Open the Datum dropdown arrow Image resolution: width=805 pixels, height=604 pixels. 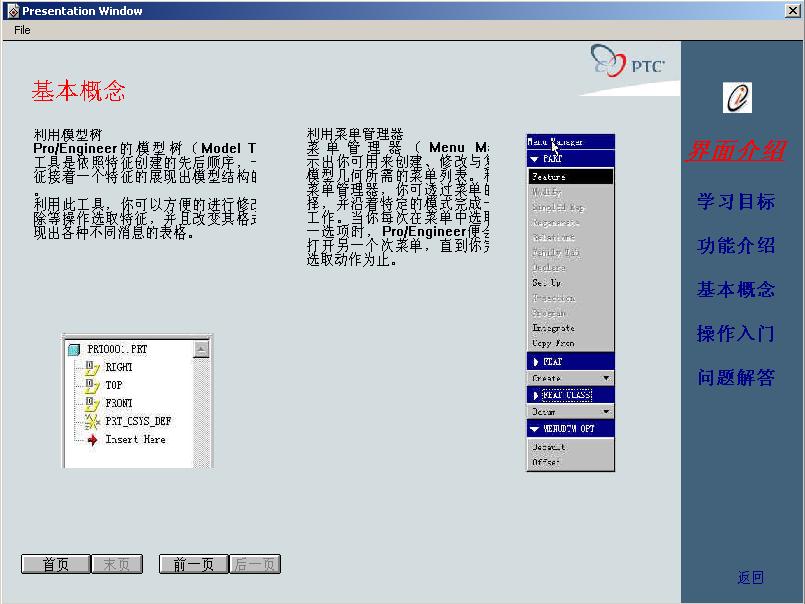pos(606,412)
